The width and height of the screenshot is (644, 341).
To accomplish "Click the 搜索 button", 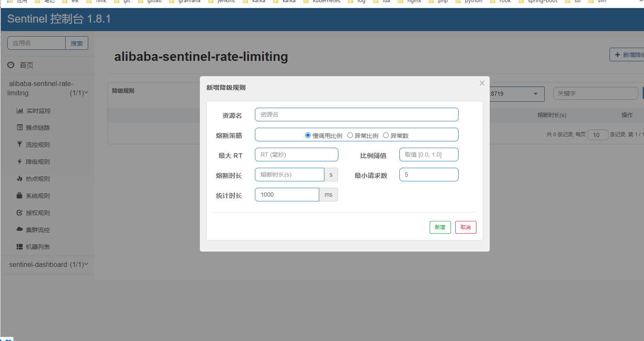I will coord(77,43).
